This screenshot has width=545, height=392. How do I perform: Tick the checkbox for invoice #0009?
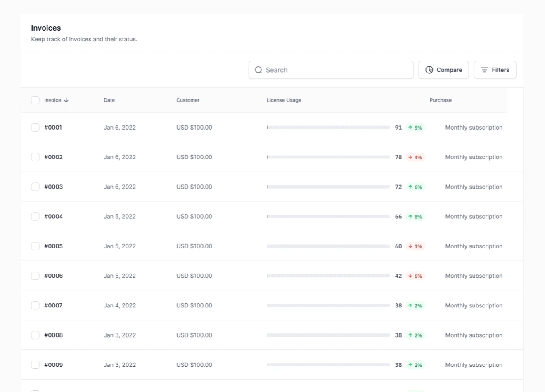(x=36, y=365)
